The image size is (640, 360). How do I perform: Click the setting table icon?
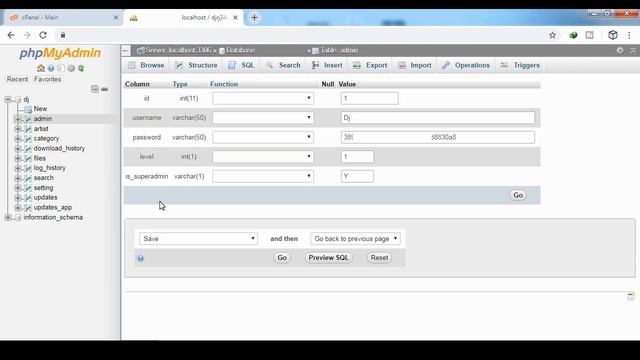coord(28,188)
